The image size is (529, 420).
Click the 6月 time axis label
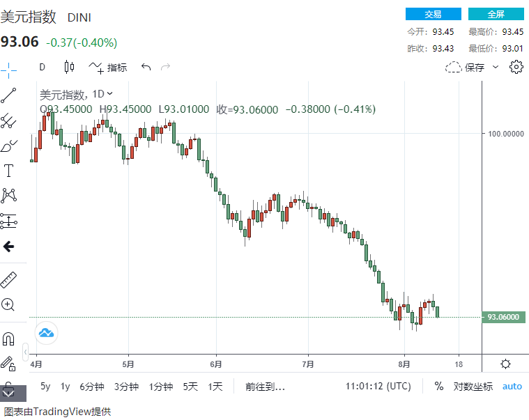tap(216, 364)
